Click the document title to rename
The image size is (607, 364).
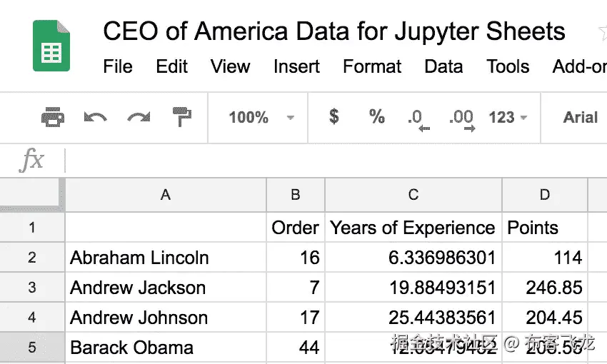click(x=333, y=31)
